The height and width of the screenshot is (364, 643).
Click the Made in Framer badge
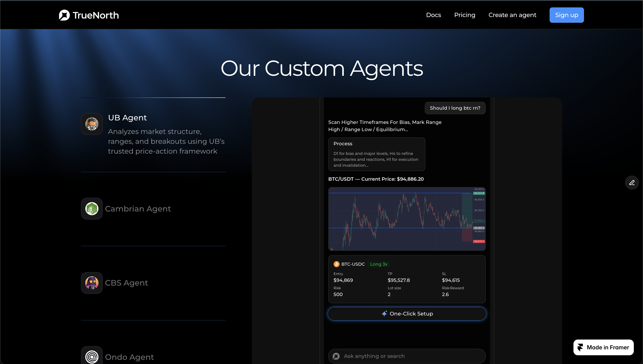(603, 347)
